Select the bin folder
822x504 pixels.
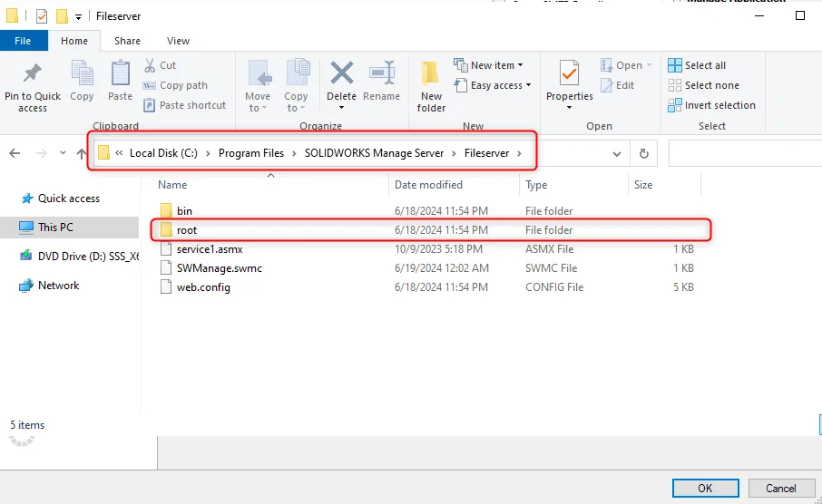(x=184, y=211)
